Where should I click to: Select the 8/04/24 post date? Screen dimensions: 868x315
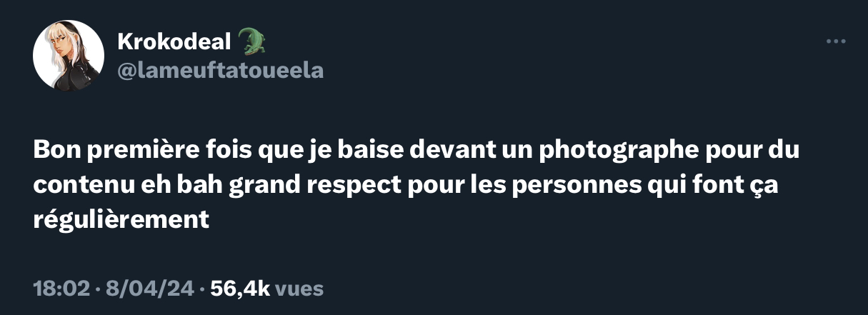(150, 289)
